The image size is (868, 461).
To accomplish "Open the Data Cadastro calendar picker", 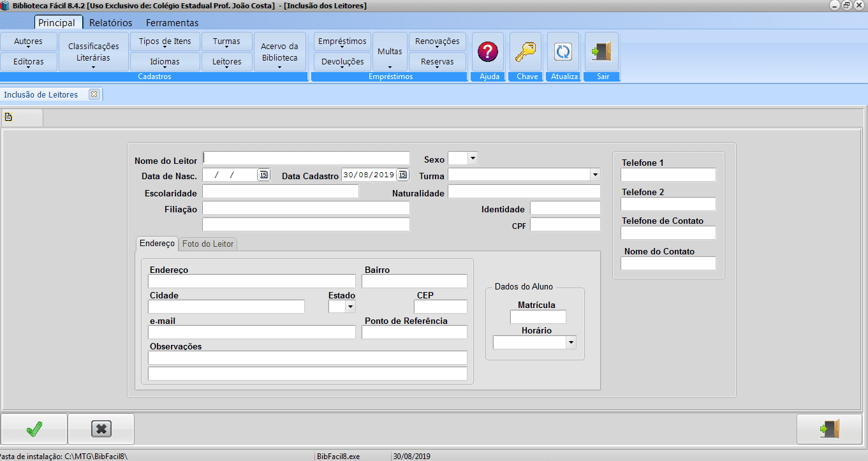I will click(402, 175).
